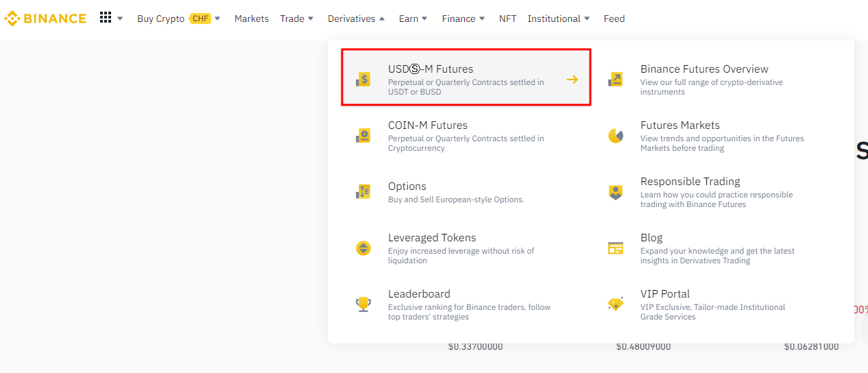This screenshot has width=868, height=373.
Task: Open Binance Futures Overview
Action: pyautogui.click(x=719, y=80)
